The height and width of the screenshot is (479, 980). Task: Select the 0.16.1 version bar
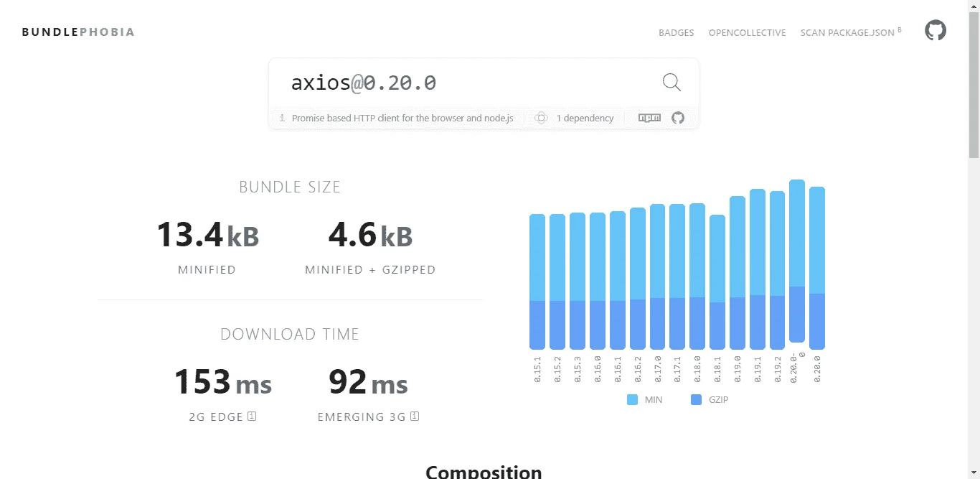click(618, 280)
